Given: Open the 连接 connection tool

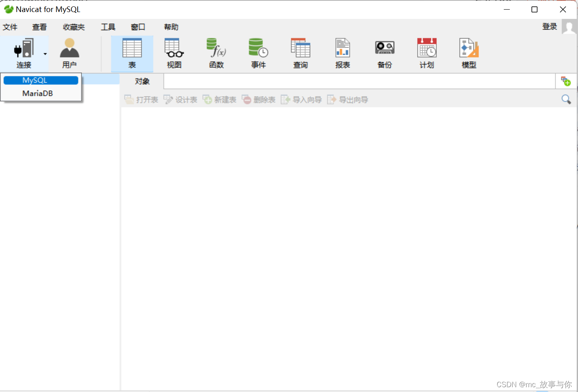Looking at the screenshot, I should pos(24,53).
